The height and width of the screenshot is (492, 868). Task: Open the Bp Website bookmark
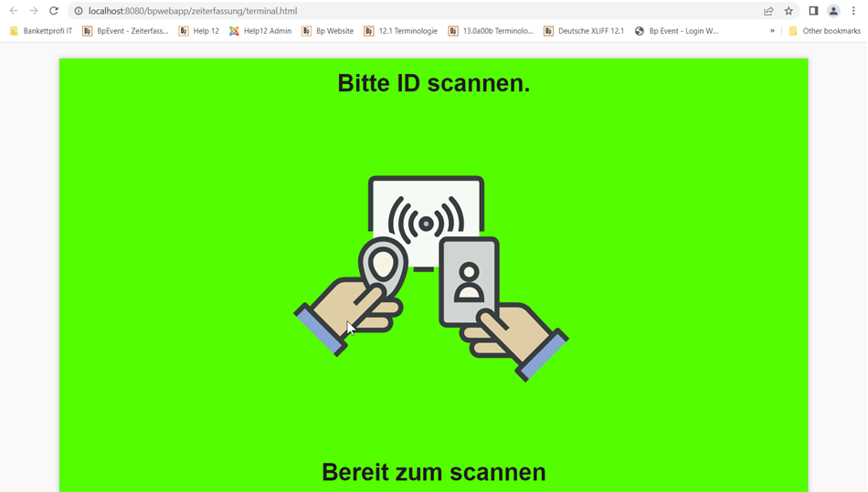[327, 31]
